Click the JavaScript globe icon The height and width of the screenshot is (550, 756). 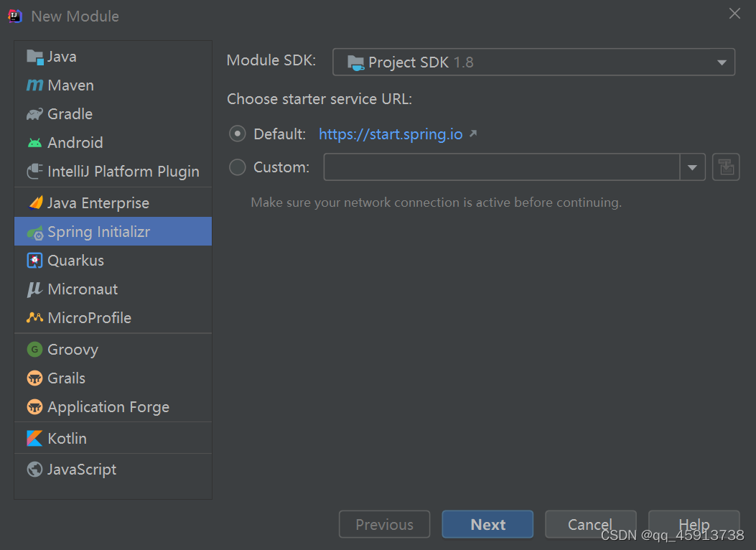(x=34, y=470)
